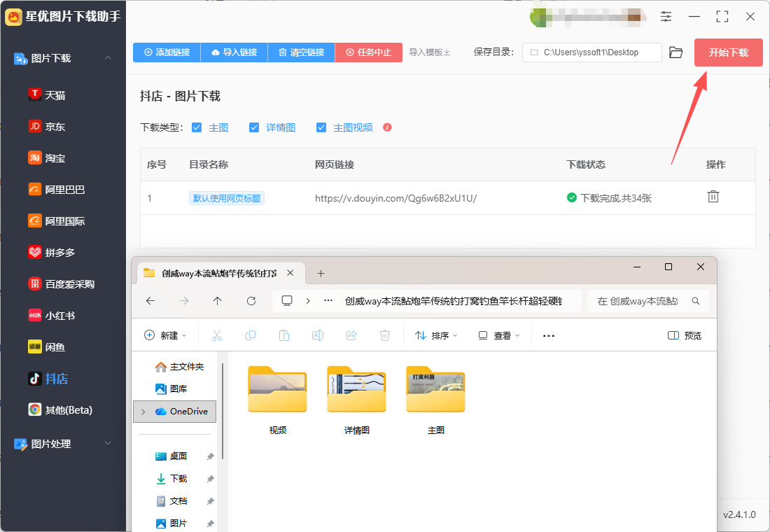The image size is (770, 532).
Task: Open the Explorer See more (...) menu
Action: tap(549, 335)
